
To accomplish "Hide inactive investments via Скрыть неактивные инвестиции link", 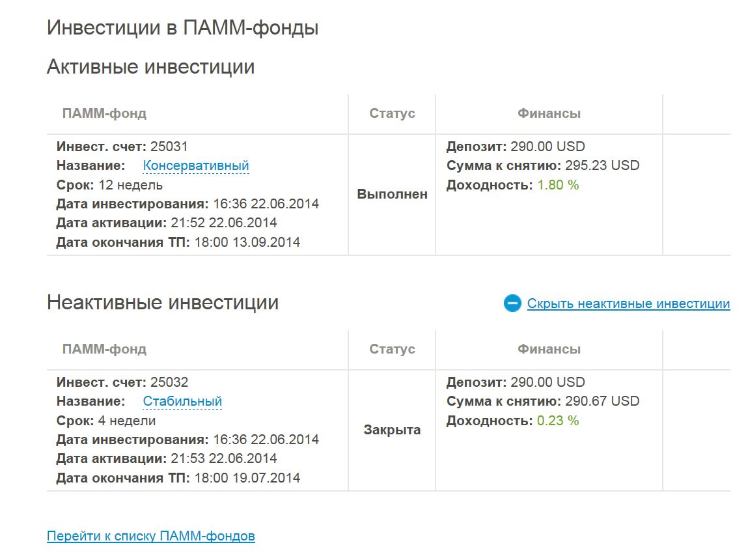I will coord(628,304).
